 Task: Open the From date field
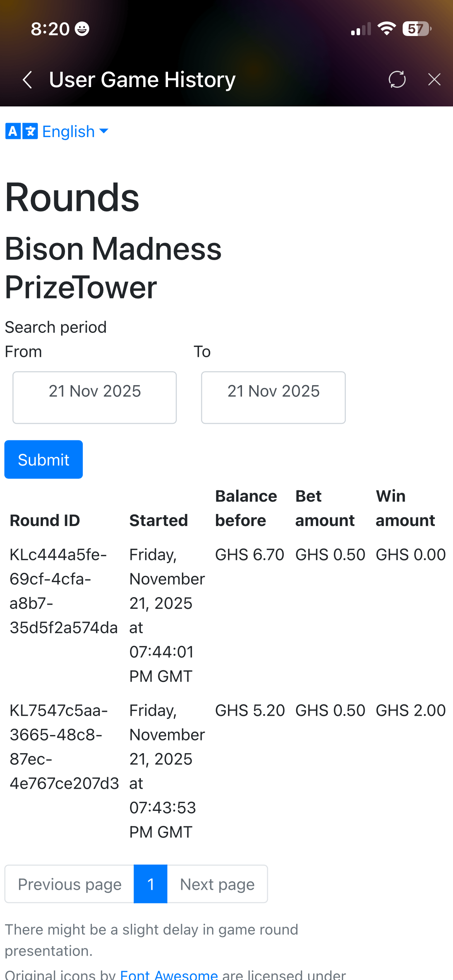point(94,397)
